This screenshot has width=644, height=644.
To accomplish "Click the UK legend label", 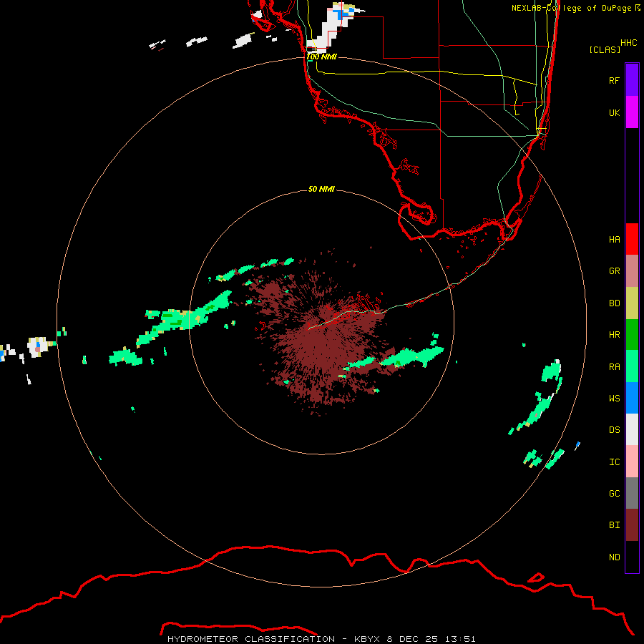I will pyautogui.click(x=614, y=112).
